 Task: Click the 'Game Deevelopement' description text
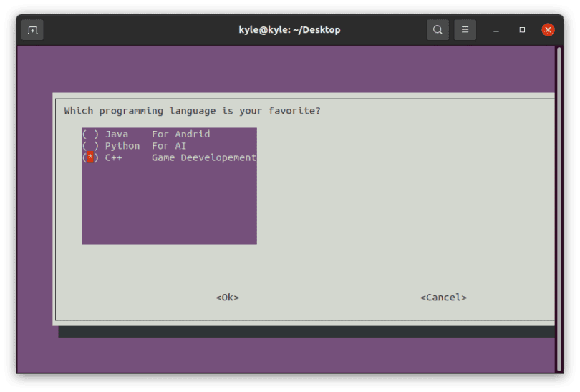click(x=204, y=158)
